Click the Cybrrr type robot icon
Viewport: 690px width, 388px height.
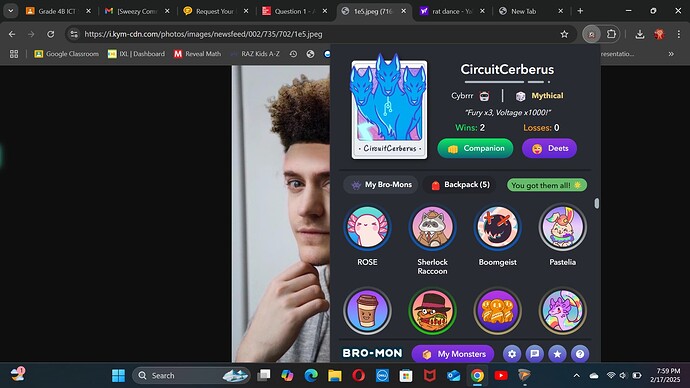click(x=484, y=96)
